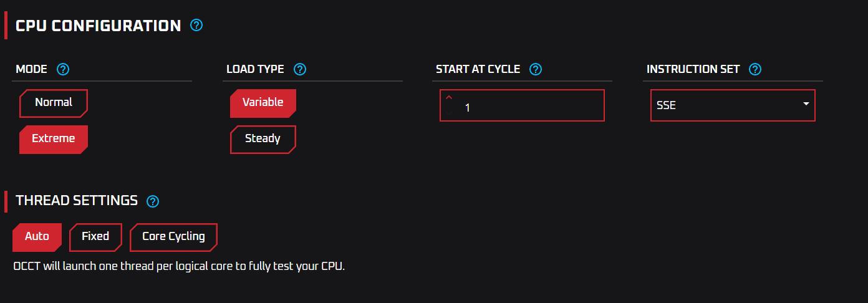Click the instruction set dropdown arrow
Image resolution: width=868 pixels, height=303 pixels.
tap(806, 103)
